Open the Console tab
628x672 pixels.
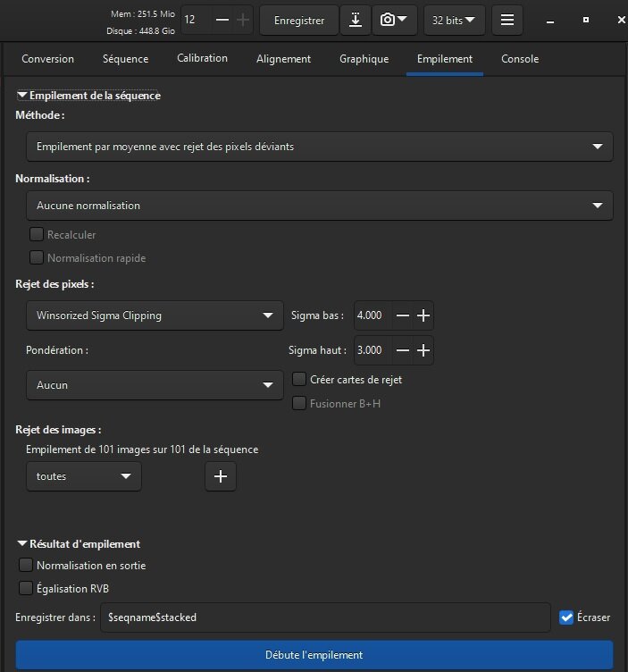[520, 59]
